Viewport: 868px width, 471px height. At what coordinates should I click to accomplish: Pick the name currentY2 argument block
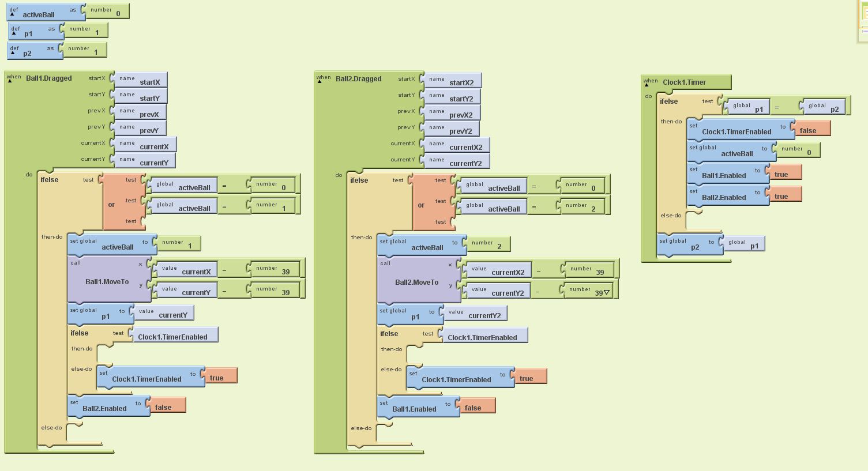pyautogui.click(x=456, y=161)
